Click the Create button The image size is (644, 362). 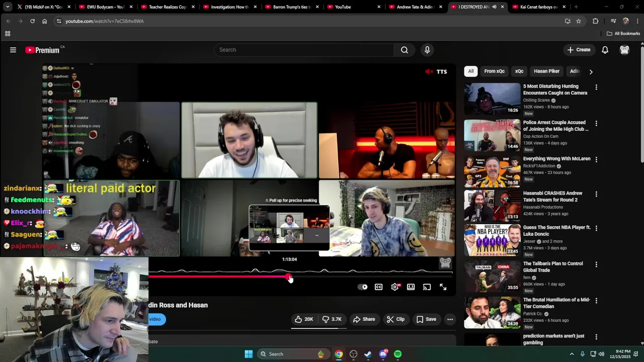click(579, 50)
